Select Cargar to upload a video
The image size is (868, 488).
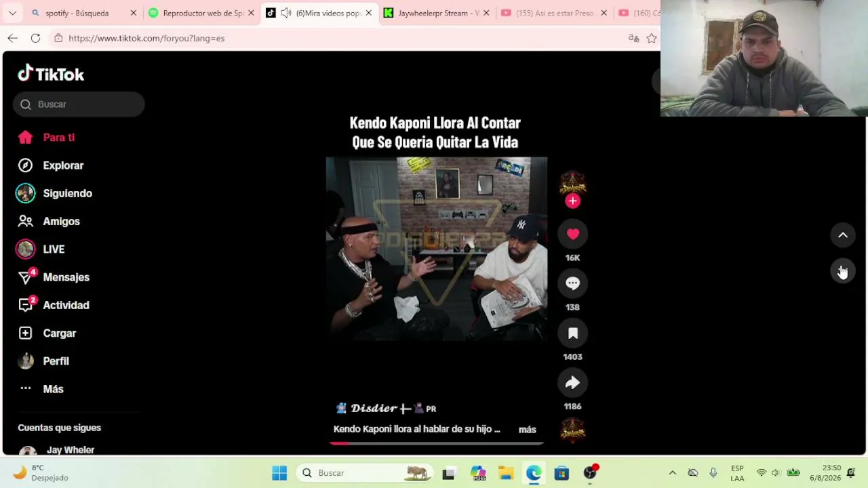coord(47,333)
